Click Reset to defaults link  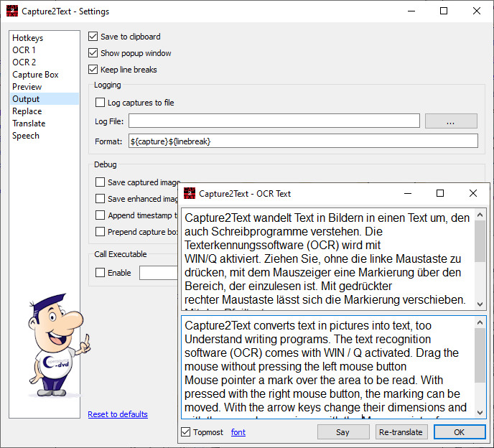pos(118,414)
